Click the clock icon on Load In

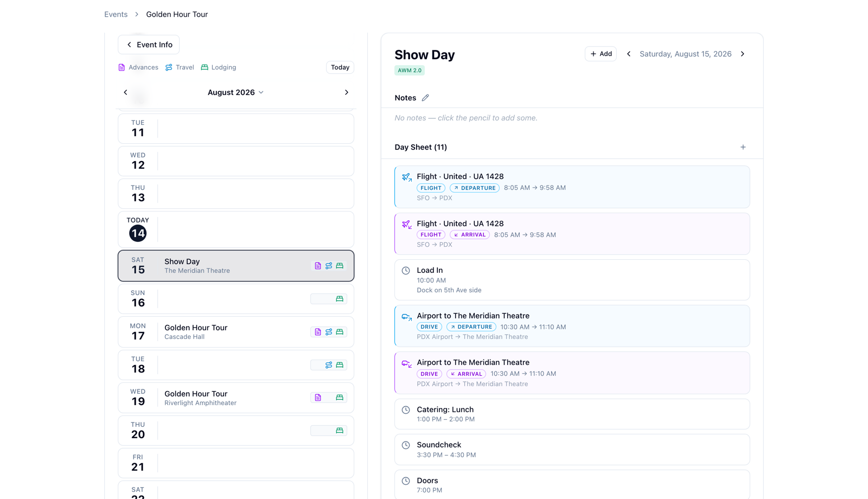[x=406, y=271]
